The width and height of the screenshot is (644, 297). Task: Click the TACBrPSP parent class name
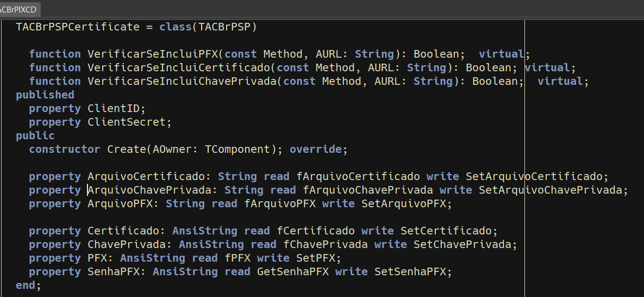click(x=224, y=27)
